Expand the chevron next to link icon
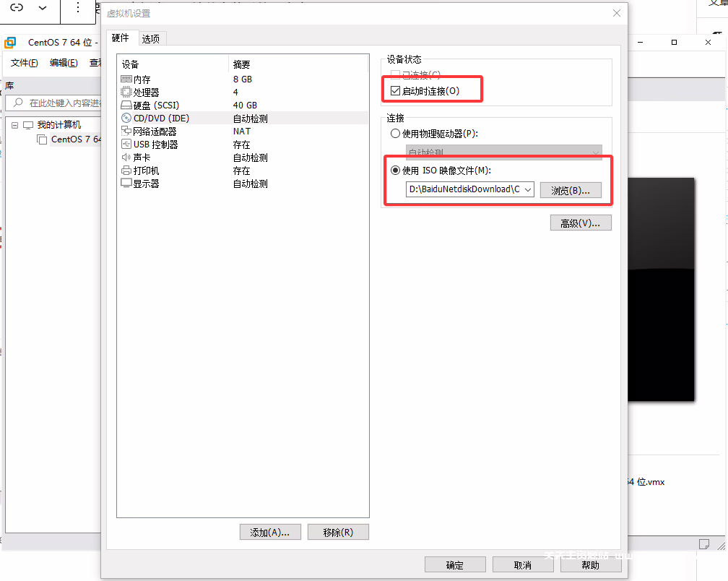The height and width of the screenshot is (581, 728). 43,7
